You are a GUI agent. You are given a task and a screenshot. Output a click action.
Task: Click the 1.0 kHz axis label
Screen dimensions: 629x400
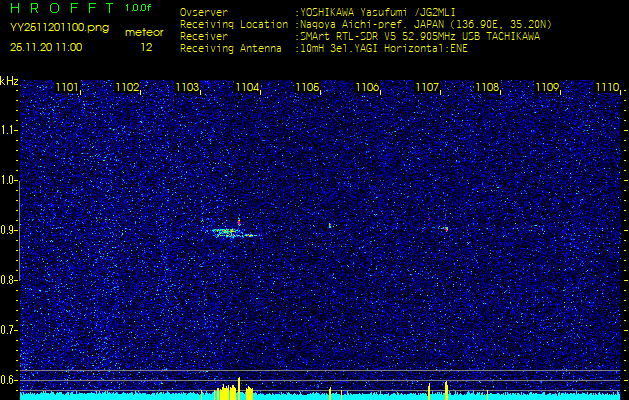tap(8, 180)
